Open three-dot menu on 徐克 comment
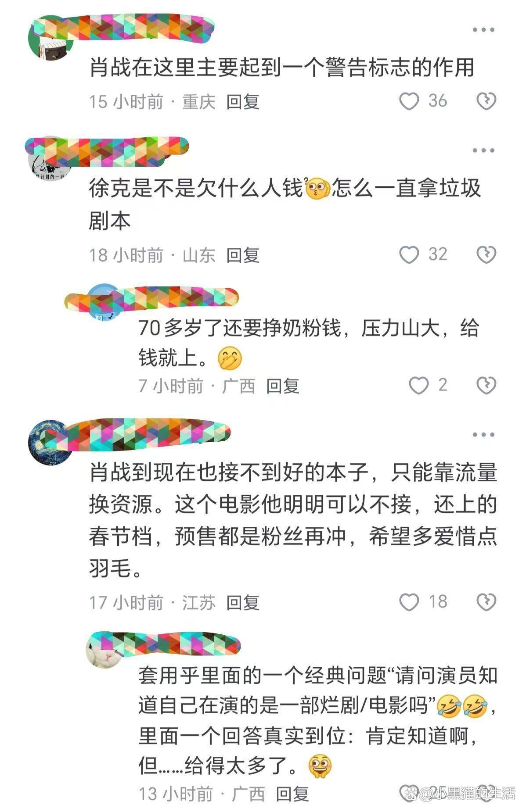The height and width of the screenshot is (812, 526). (x=483, y=150)
